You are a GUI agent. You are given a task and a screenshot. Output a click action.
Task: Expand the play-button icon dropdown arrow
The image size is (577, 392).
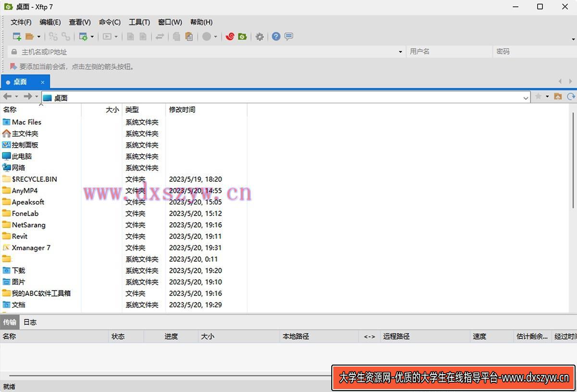point(116,37)
